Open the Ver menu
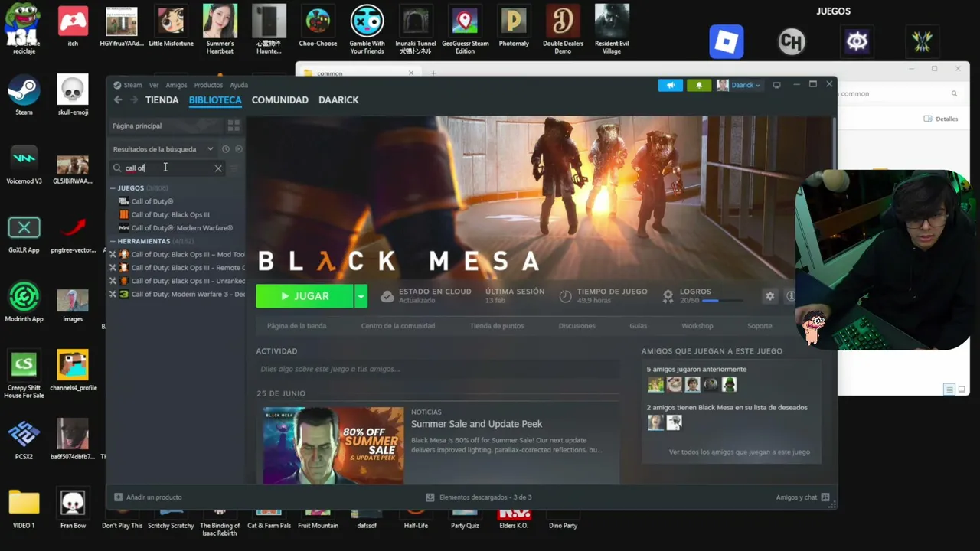This screenshot has height=551, width=980. coord(154,85)
